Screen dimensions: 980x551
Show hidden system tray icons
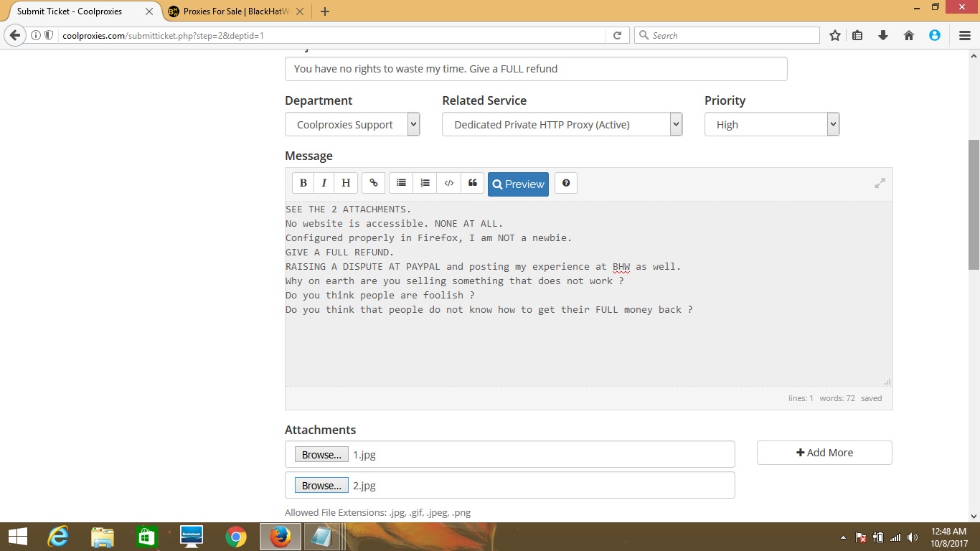[x=843, y=537]
